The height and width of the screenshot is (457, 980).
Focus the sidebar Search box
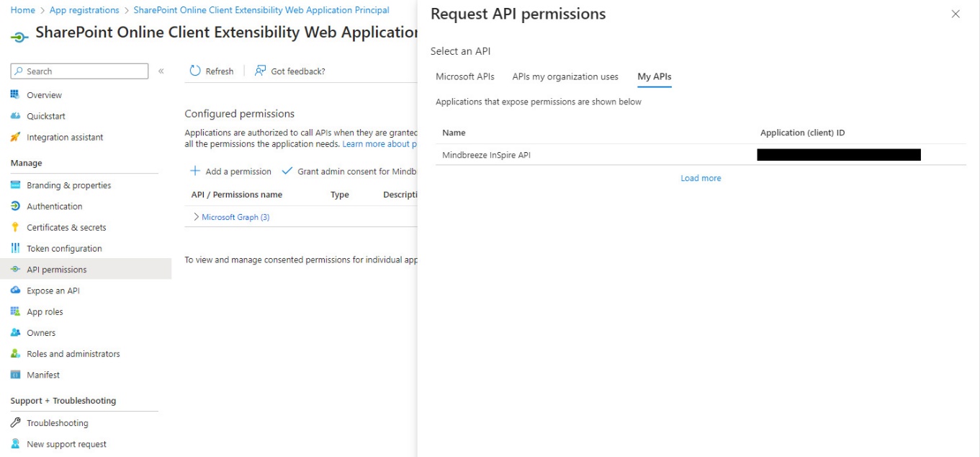point(79,71)
